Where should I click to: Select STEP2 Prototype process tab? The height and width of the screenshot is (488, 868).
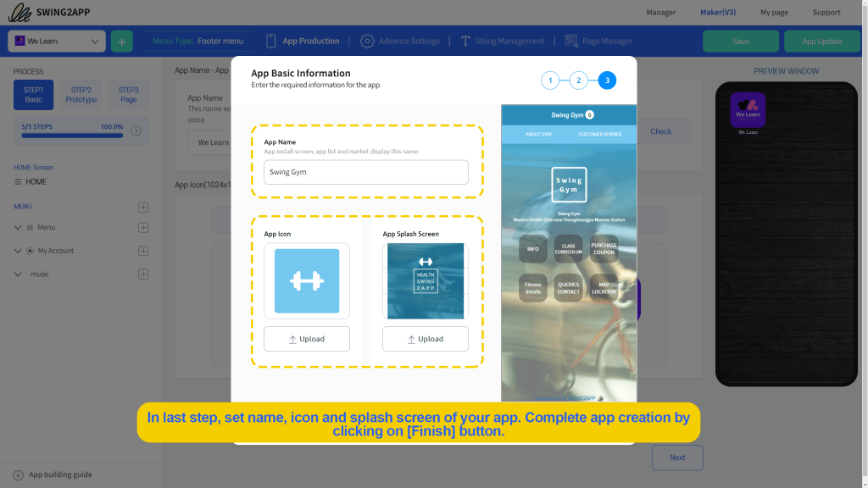coord(81,95)
